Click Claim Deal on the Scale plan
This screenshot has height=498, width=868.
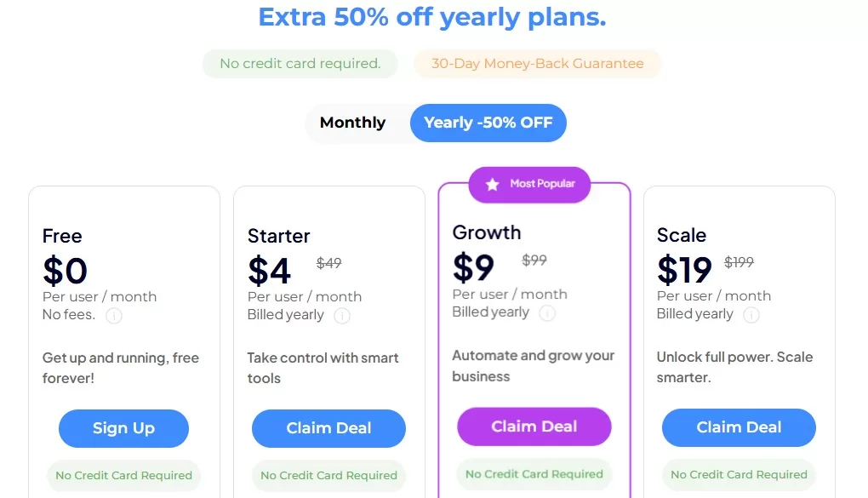click(x=738, y=428)
